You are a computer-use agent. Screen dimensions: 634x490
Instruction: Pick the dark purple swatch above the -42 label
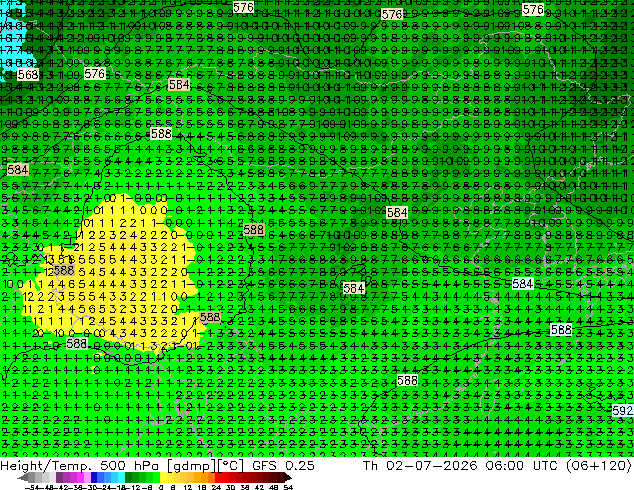coord(59,477)
